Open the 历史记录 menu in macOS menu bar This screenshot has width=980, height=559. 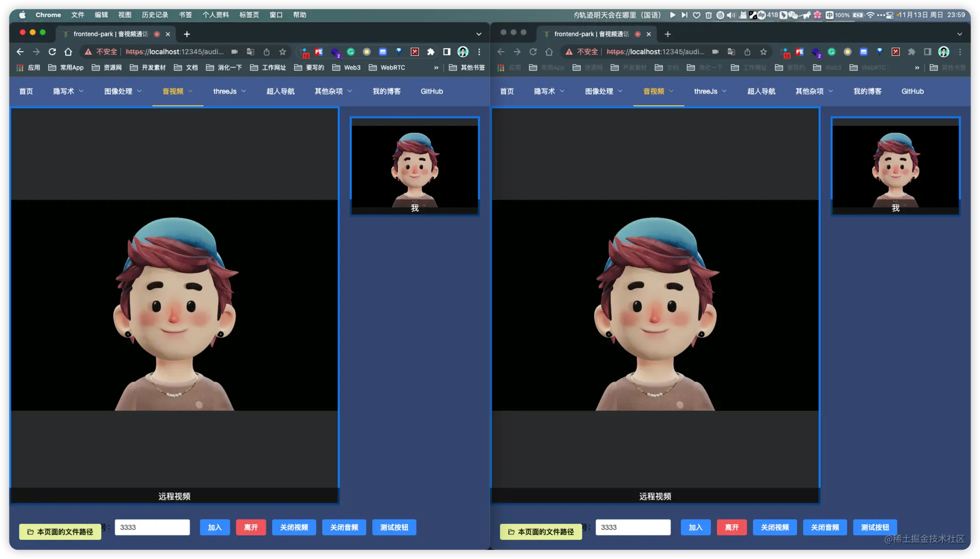click(155, 15)
